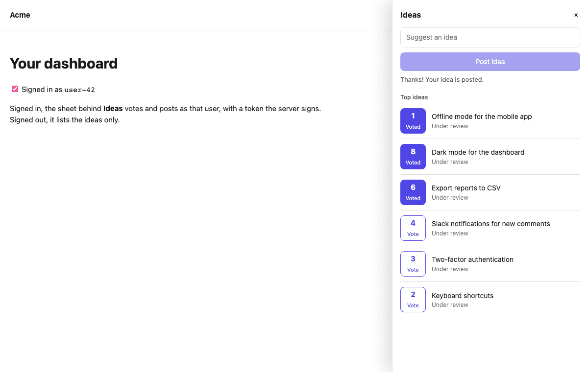The width and height of the screenshot is (588, 372).
Task: Unvote Export reports to CSV
Action: click(x=413, y=192)
